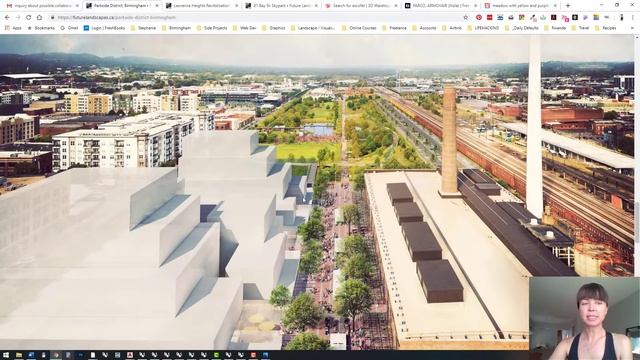Open Gmail bookmark
This screenshot has height=360, width=640.
pos(69,28)
